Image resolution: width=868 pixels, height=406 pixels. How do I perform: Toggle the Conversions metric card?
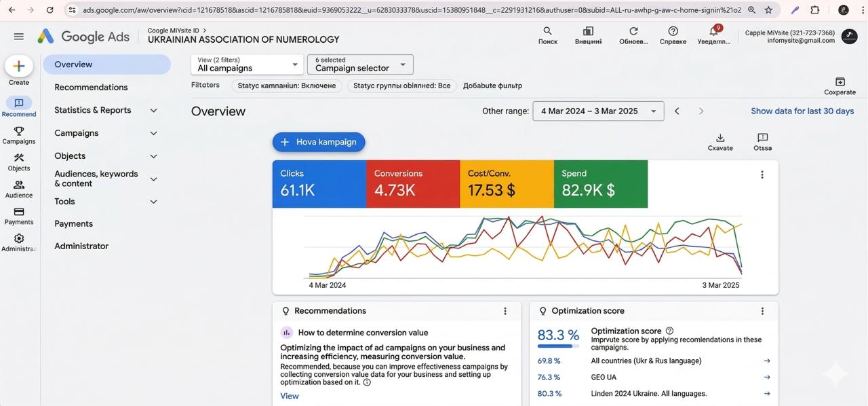click(412, 183)
